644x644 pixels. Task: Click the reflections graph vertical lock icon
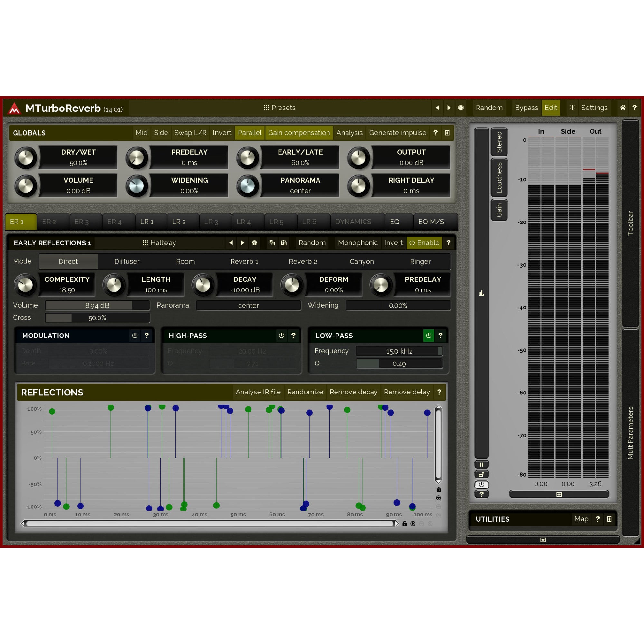point(439,489)
